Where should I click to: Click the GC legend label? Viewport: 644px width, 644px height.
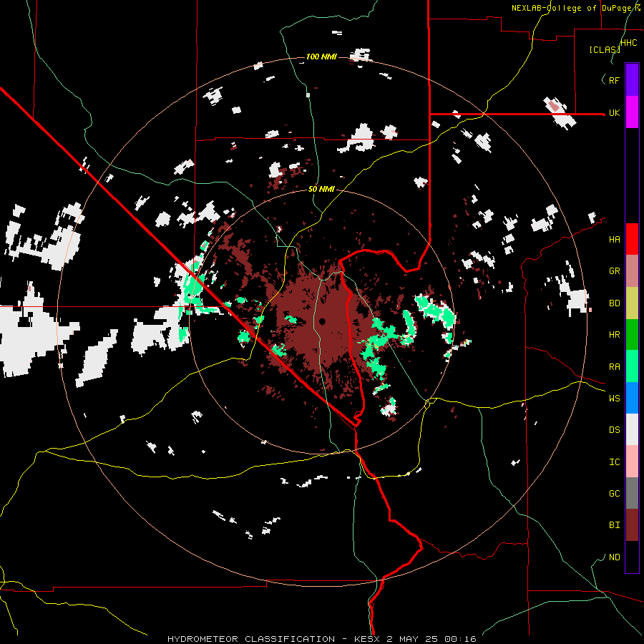click(x=614, y=494)
